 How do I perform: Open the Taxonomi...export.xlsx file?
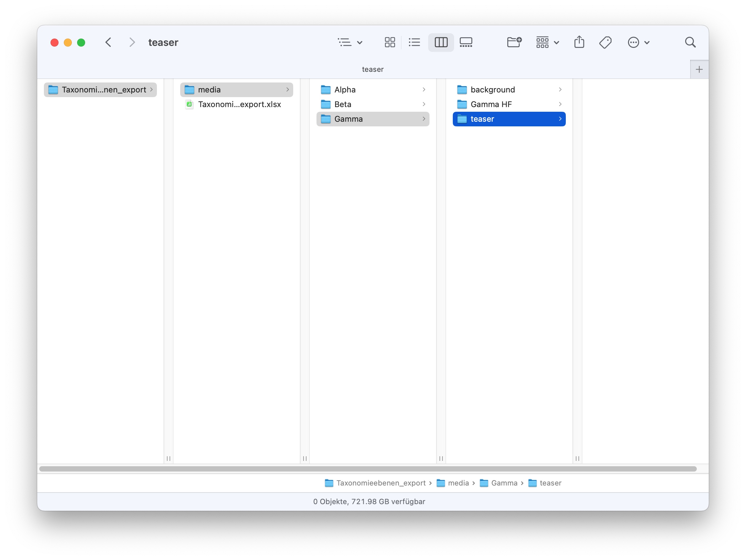coord(239,104)
